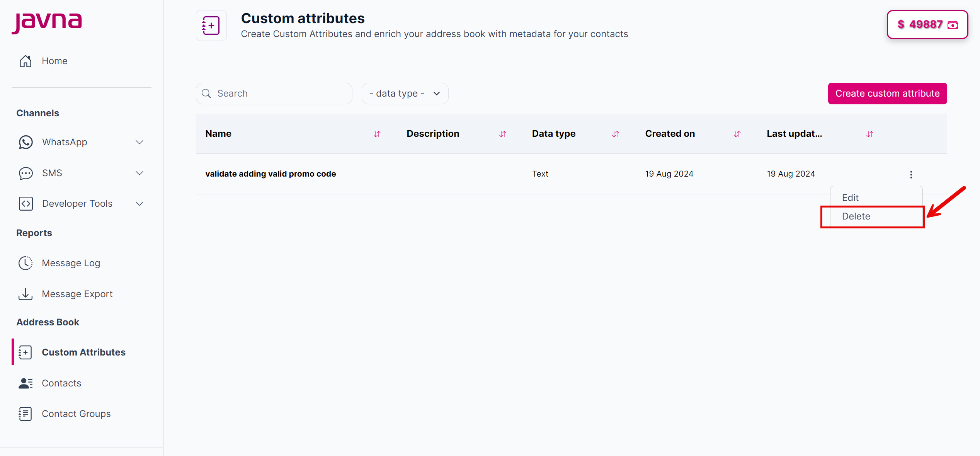This screenshot has width=980, height=456.
Task: Open the data type filter dropdown
Action: (x=405, y=94)
